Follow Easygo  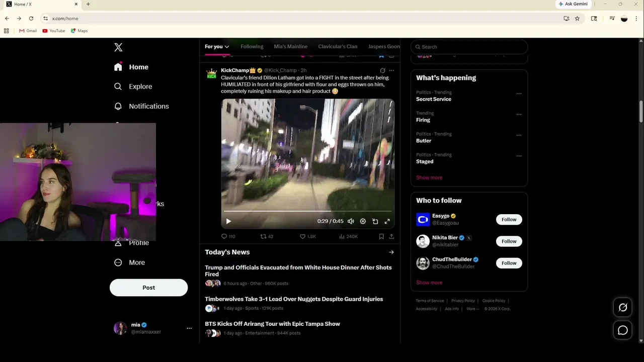pyautogui.click(x=509, y=219)
